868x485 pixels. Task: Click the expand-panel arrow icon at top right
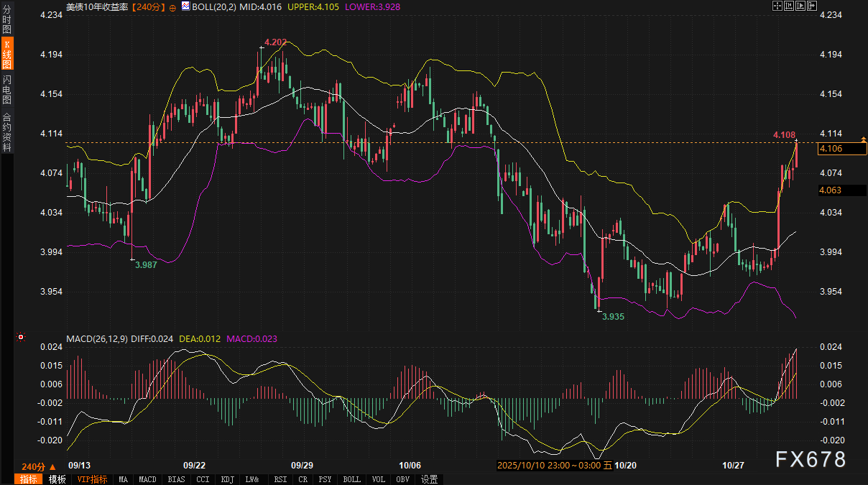(811, 6)
